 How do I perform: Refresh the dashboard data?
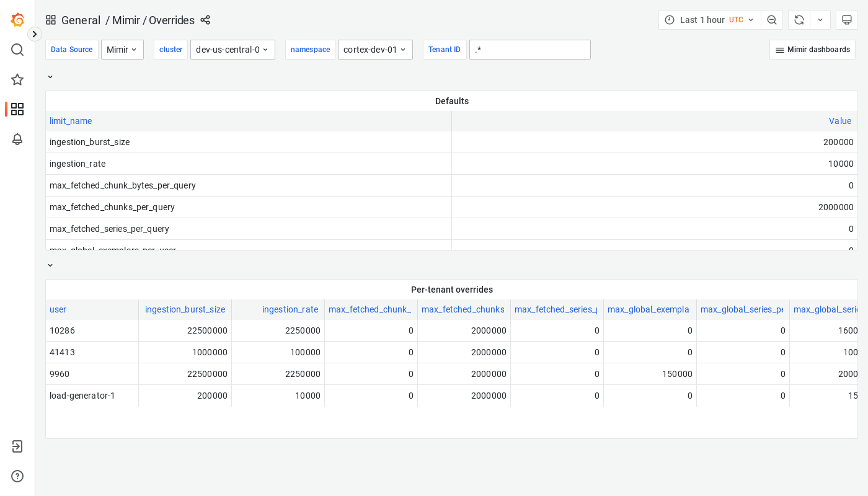(799, 20)
